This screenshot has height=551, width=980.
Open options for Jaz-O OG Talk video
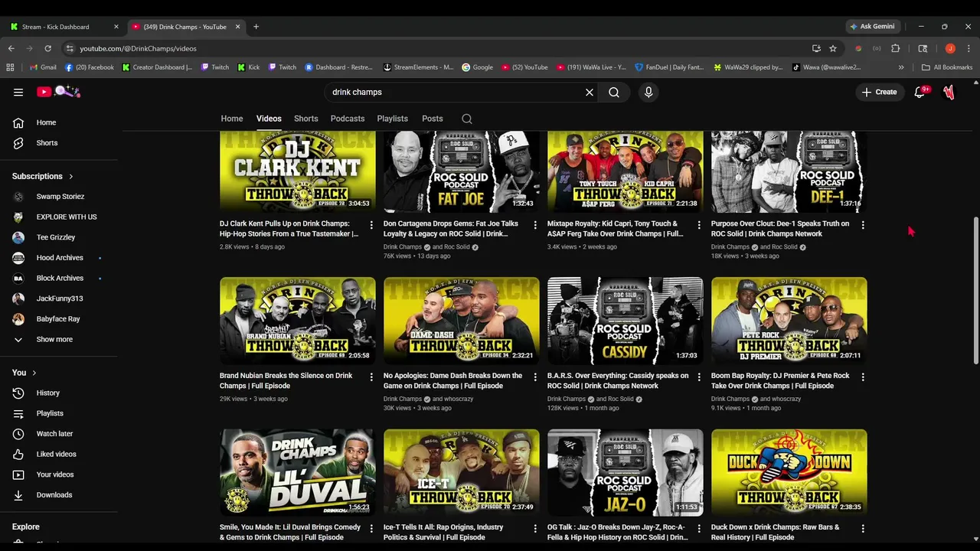pos(699,529)
